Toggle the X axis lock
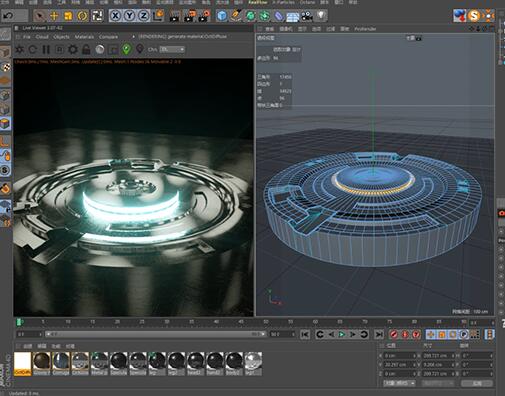Screen dimensions: 505x396 (x=115, y=16)
